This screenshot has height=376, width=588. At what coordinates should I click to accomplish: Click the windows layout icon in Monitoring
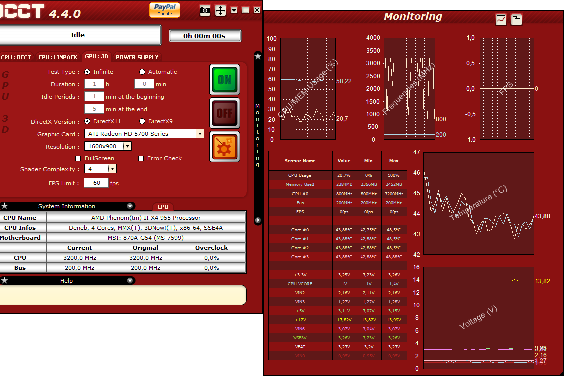coord(516,20)
